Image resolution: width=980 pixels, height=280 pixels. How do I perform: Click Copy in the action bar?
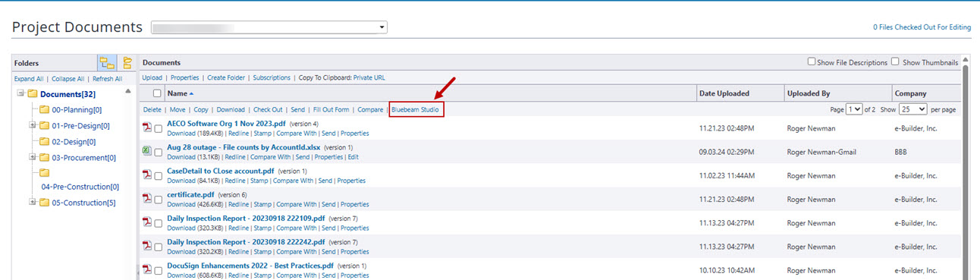click(x=201, y=110)
